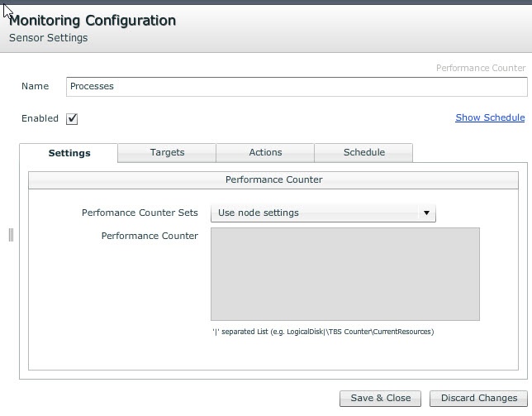Click inside the grey Performance Counter text area
This screenshot has width=532, height=416.
point(344,274)
